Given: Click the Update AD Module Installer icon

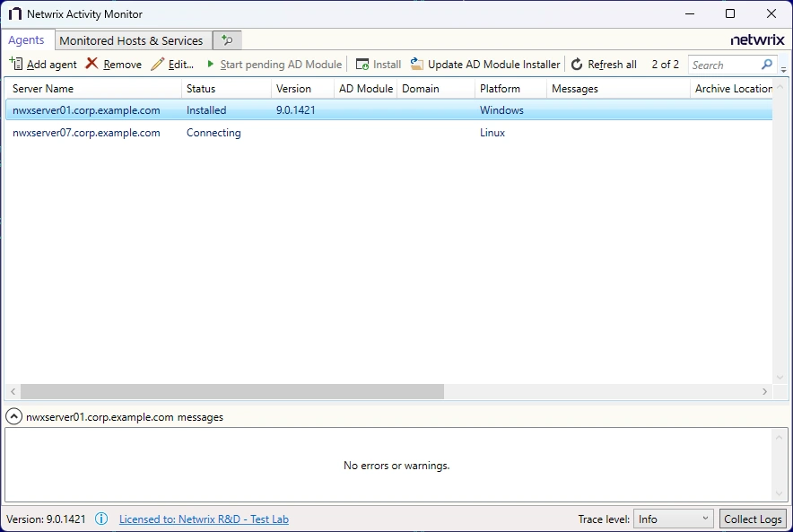Looking at the screenshot, I should pos(415,64).
